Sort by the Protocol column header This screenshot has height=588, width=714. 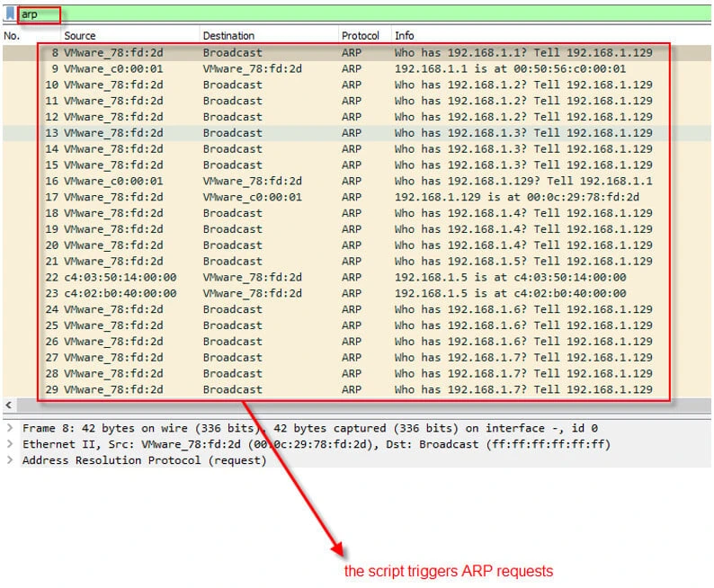click(x=360, y=36)
